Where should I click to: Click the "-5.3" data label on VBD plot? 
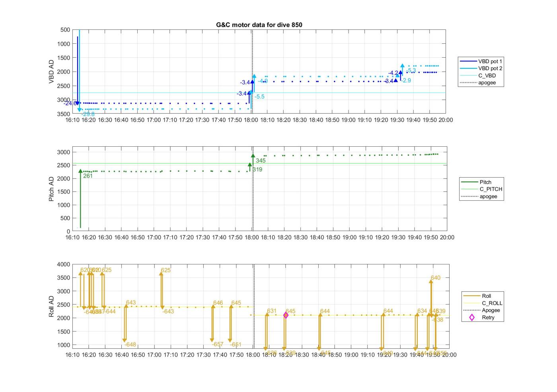pos(411,70)
